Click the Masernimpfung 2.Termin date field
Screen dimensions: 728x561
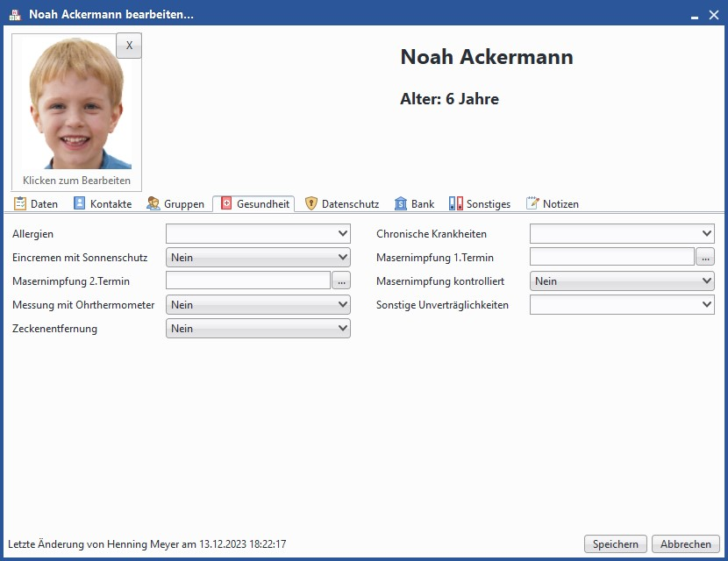[x=248, y=280]
